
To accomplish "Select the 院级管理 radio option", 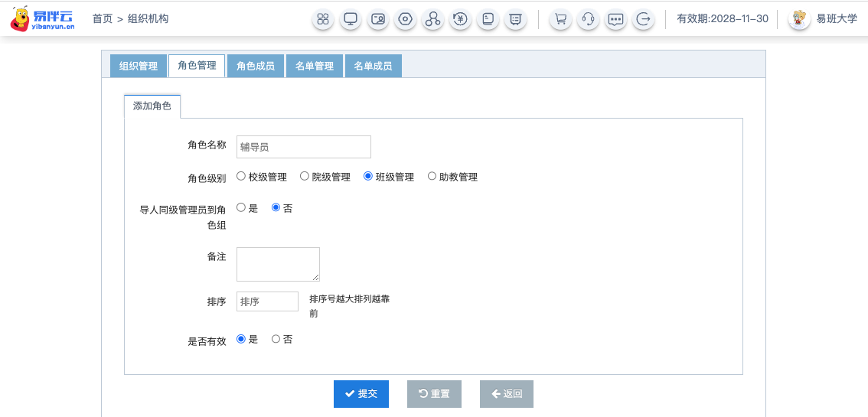I will click(305, 177).
